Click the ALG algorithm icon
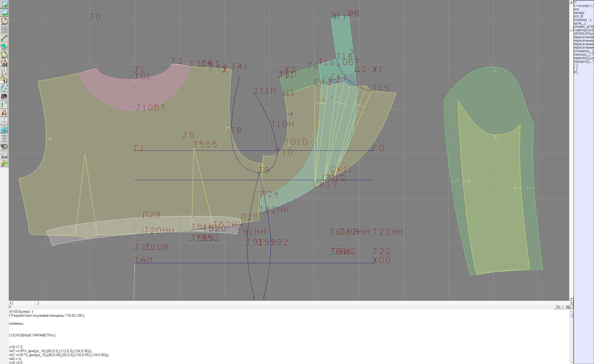594x364 pixels. pyautogui.click(x=4, y=155)
